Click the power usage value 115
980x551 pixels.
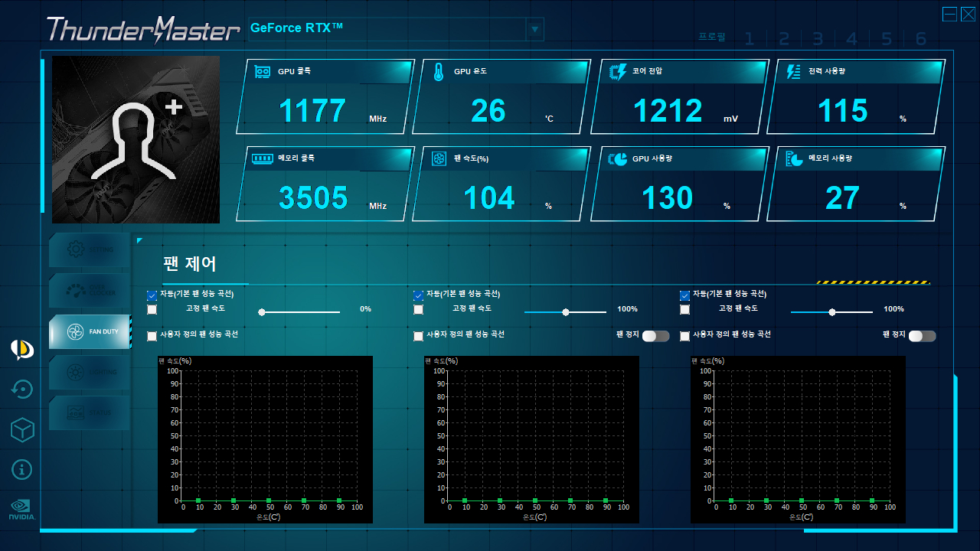coord(842,111)
